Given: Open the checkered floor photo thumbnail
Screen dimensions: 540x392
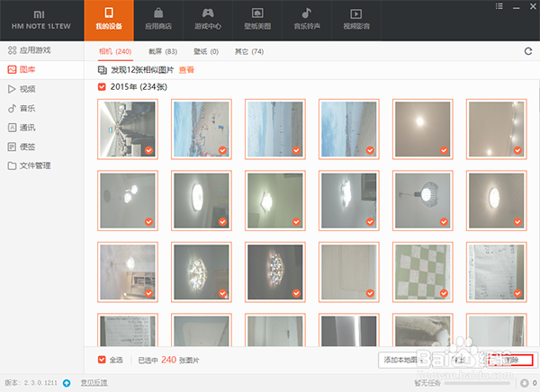Looking at the screenshot, I should 421,269.
